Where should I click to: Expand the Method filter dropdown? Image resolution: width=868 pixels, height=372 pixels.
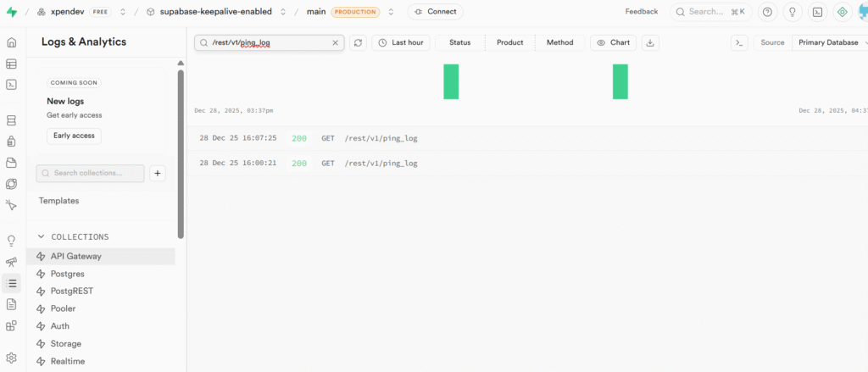pos(559,42)
